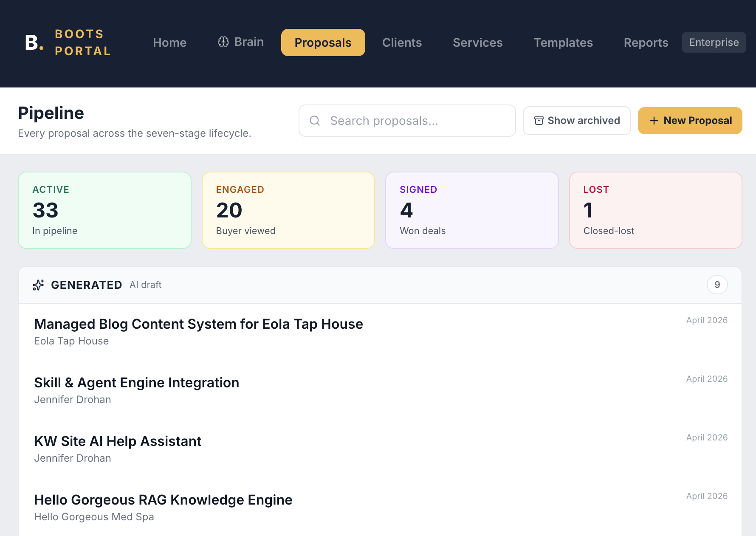Click April 2026 date on KW Site row
This screenshot has width=756, height=536.
[707, 437]
